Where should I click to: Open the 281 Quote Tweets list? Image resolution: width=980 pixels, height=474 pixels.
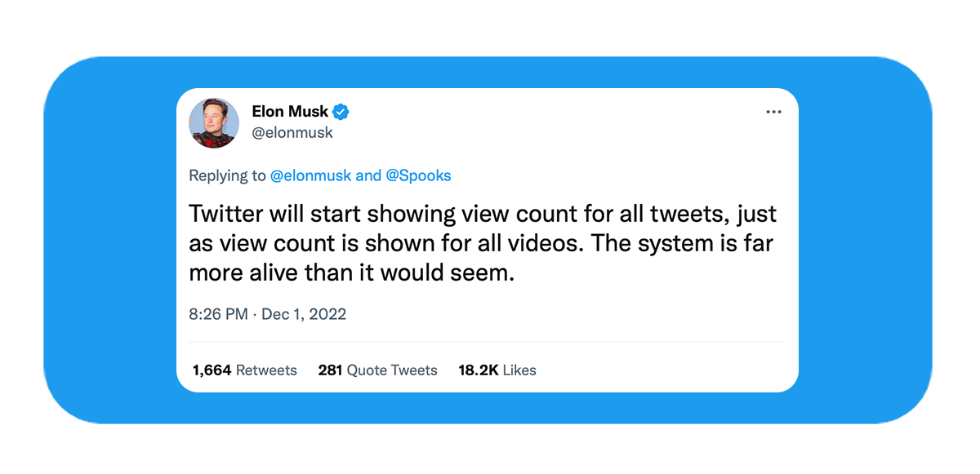pyautogui.click(x=377, y=370)
